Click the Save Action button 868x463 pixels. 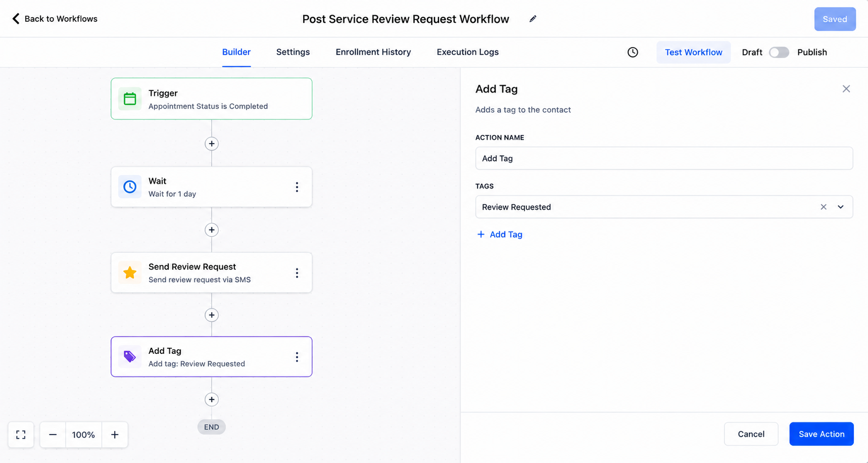tap(822, 434)
